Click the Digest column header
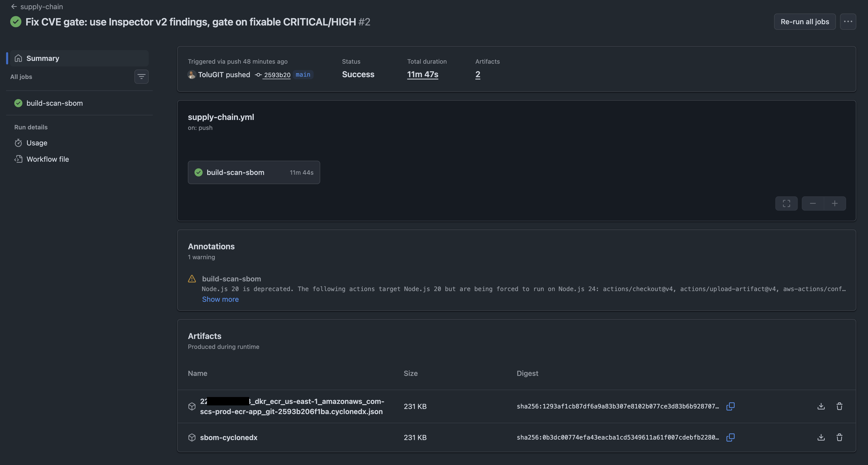Viewport: 868px width, 465px height. click(527, 373)
